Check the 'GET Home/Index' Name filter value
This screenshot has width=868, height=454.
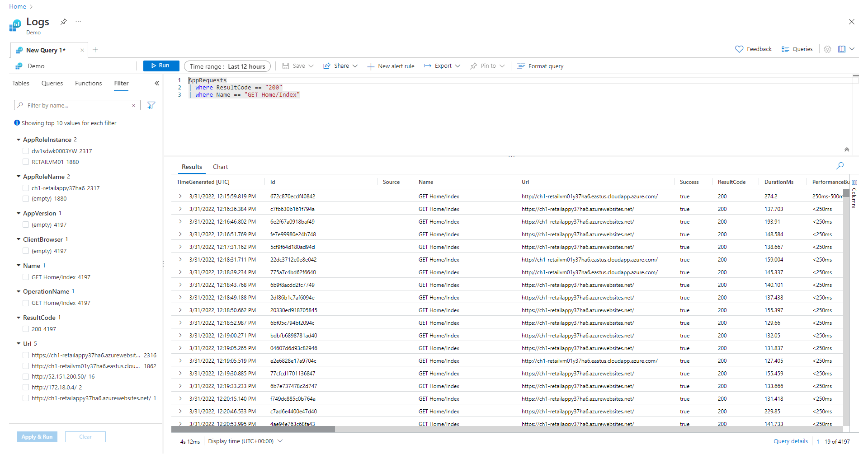[x=26, y=276]
